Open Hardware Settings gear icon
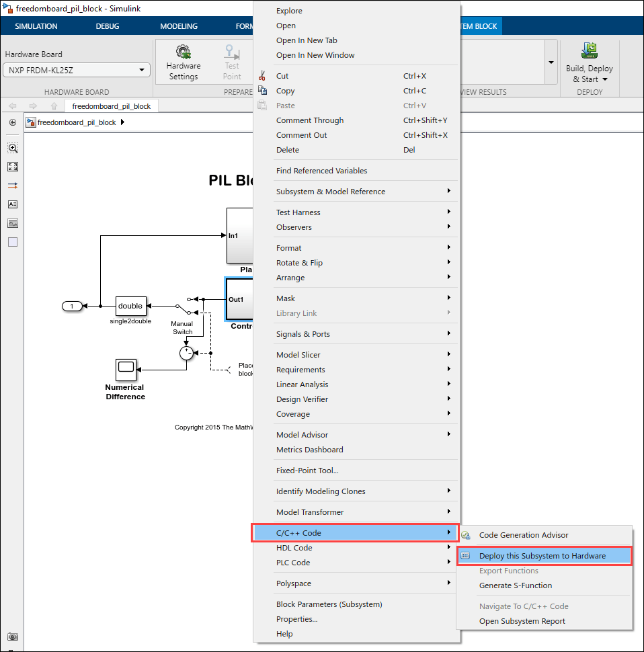The width and height of the screenshot is (644, 652). click(x=183, y=52)
